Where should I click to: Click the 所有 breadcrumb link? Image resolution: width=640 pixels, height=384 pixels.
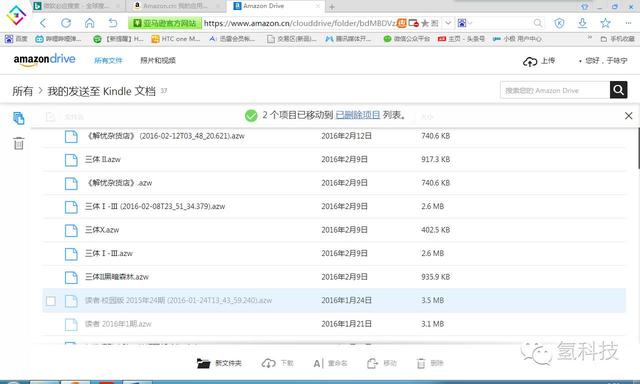point(22,91)
